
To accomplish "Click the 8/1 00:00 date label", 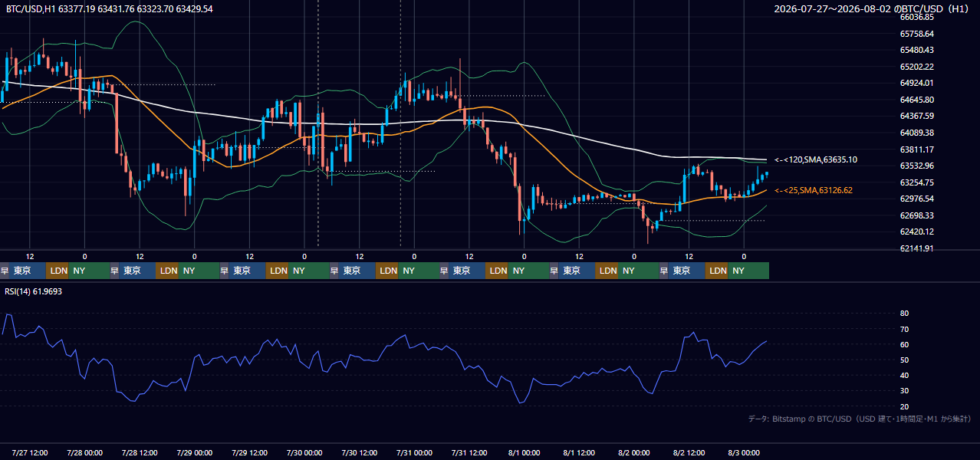I will tap(525, 452).
